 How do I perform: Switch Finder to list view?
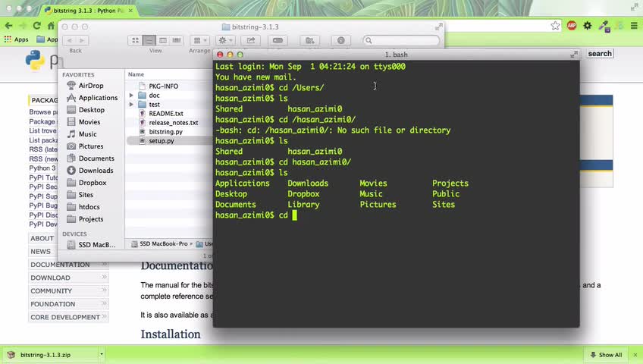click(x=149, y=40)
